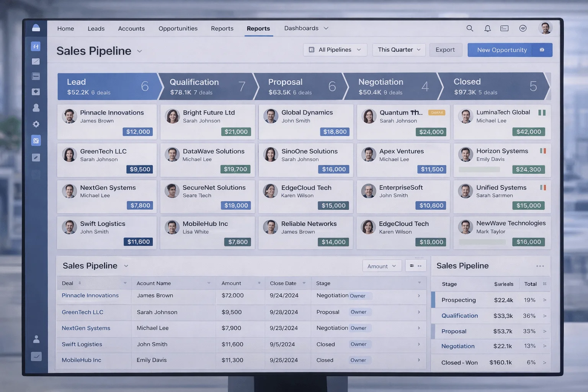The height and width of the screenshot is (392, 588).
Task: Switch to the Accounts tab
Action: 131,29
